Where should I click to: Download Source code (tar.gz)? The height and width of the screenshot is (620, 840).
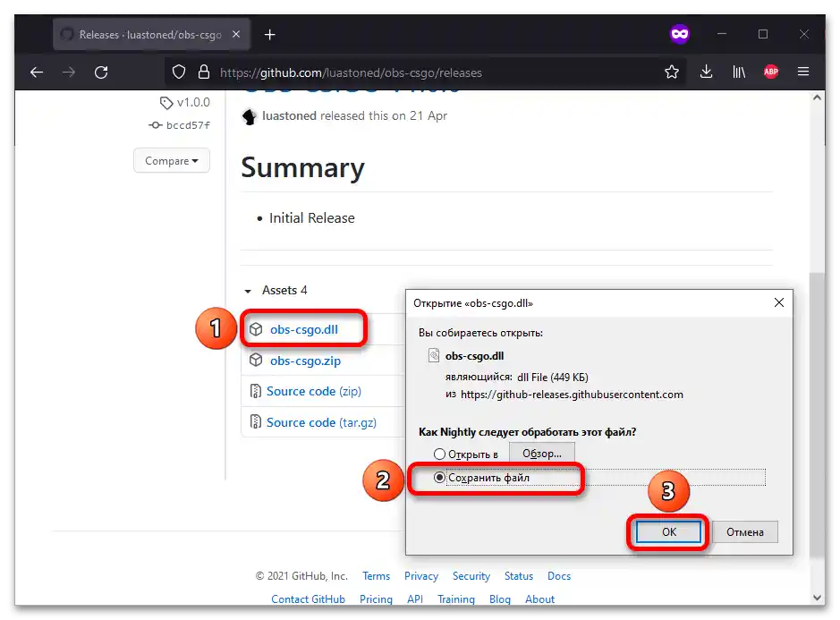(321, 422)
